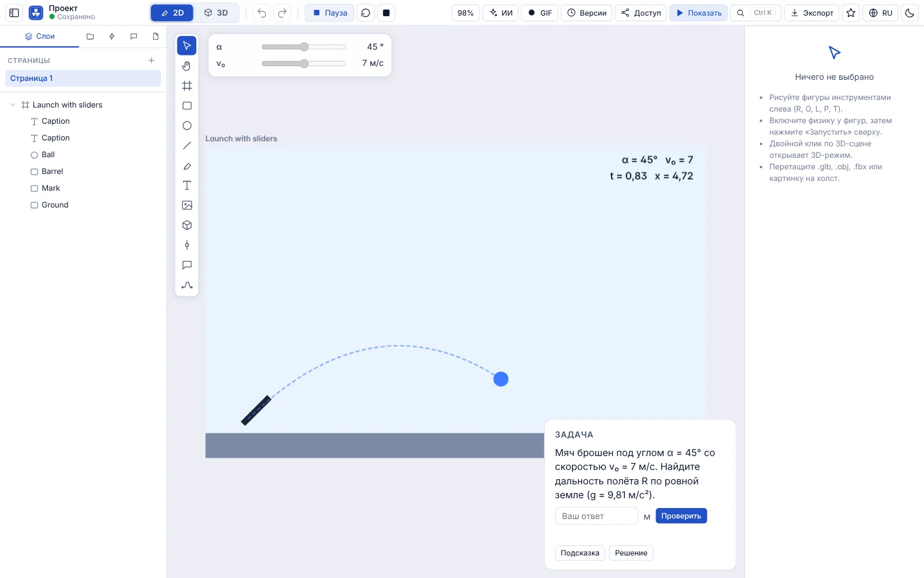Screen dimensions: 924x578
Task: Pause the simulation
Action: [330, 13]
